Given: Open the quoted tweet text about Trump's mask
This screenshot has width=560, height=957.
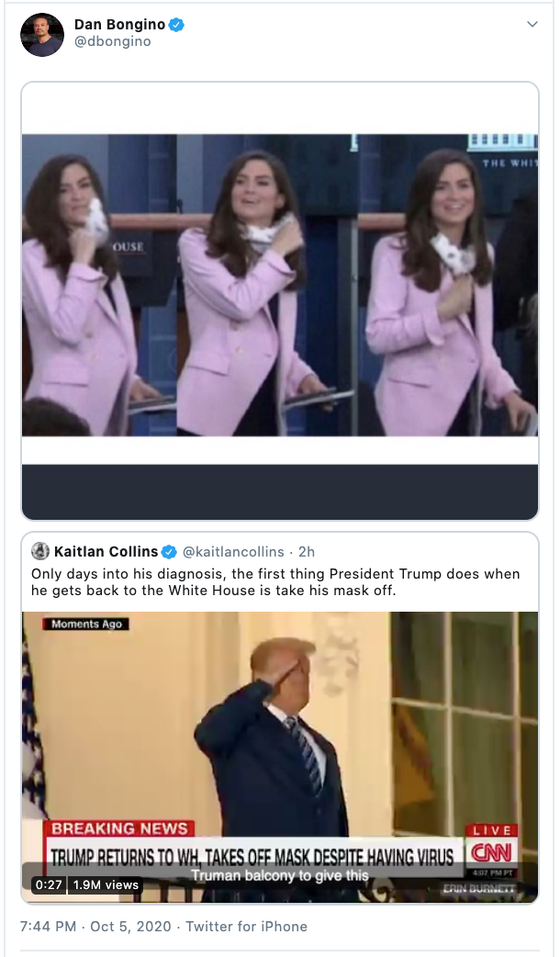Looking at the screenshot, I should click(275, 582).
